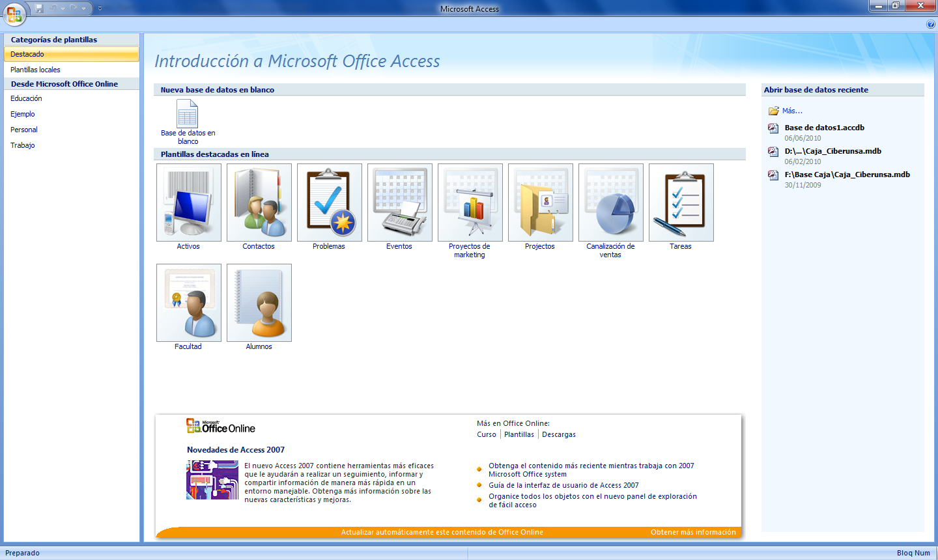Open the Redo dropdown arrow

(83, 8)
